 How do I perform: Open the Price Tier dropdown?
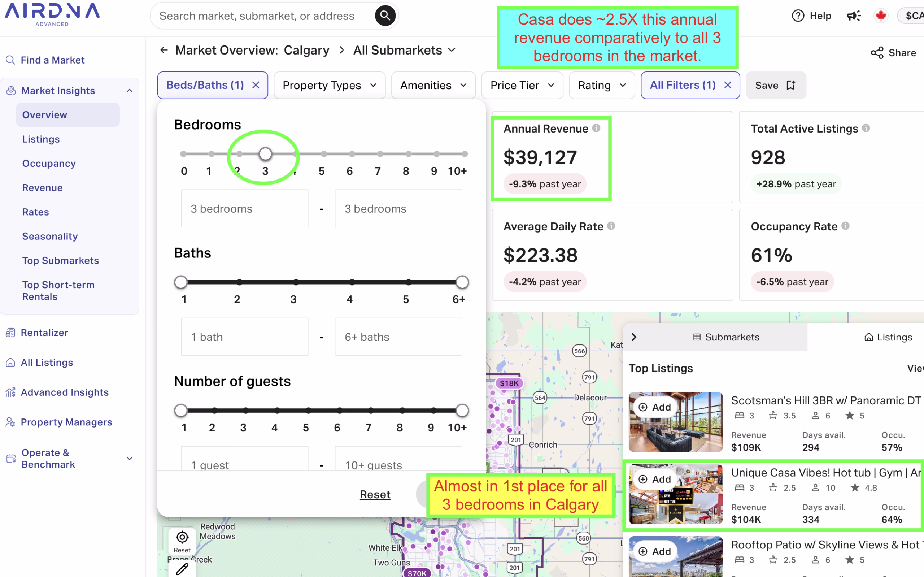(522, 85)
